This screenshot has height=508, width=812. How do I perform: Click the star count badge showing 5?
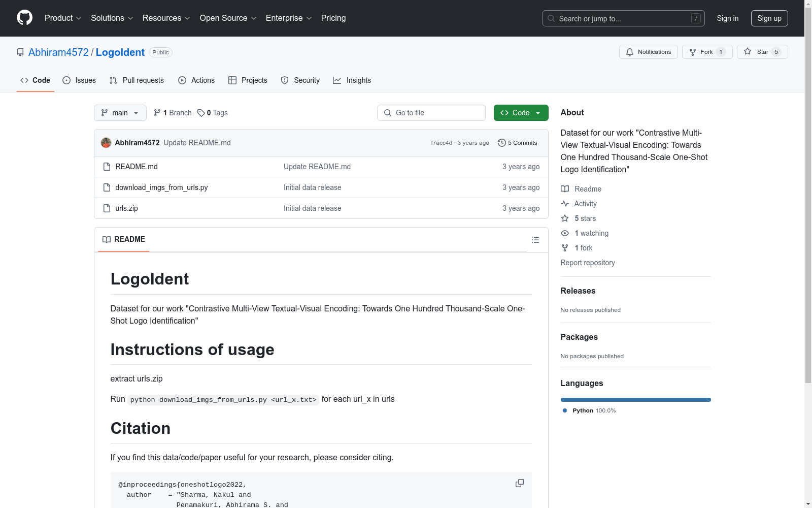point(776,52)
